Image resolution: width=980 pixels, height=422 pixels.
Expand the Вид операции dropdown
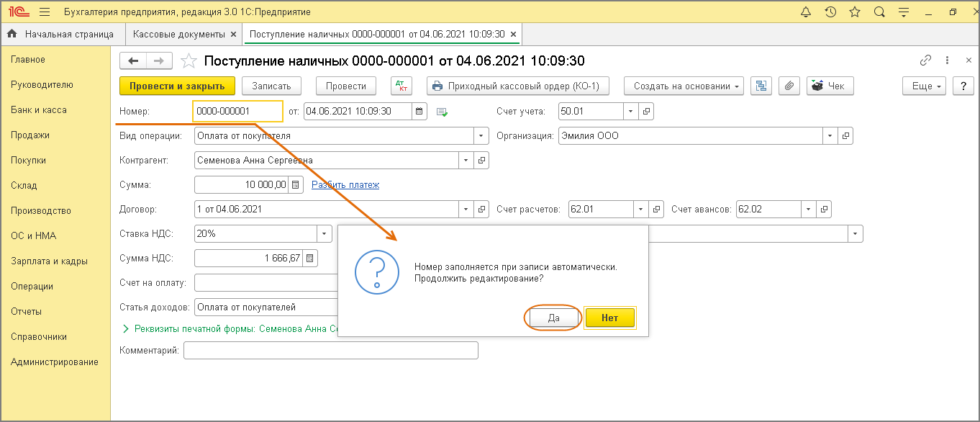481,135
